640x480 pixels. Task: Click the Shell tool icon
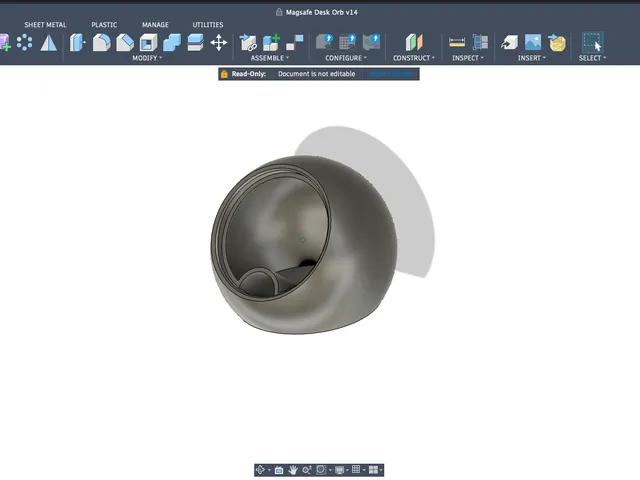click(148, 42)
